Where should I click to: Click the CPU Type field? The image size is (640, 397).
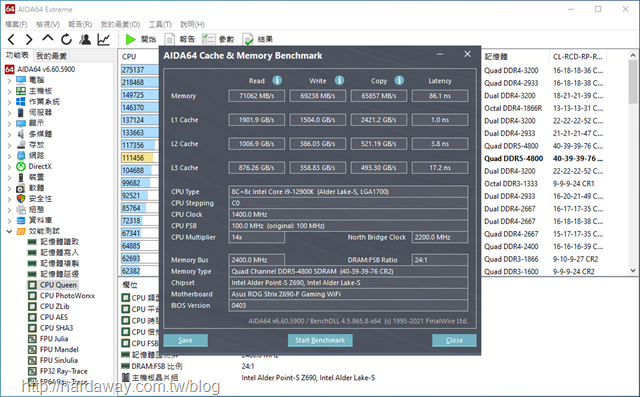348,192
